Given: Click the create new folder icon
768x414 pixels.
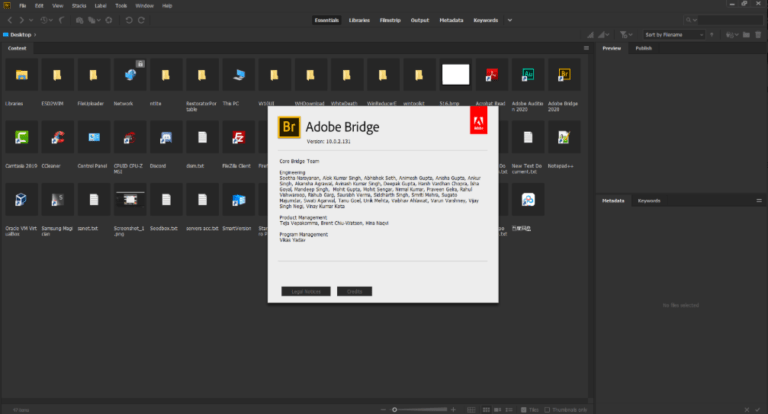Looking at the screenshot, I should (x=746, y=35).
